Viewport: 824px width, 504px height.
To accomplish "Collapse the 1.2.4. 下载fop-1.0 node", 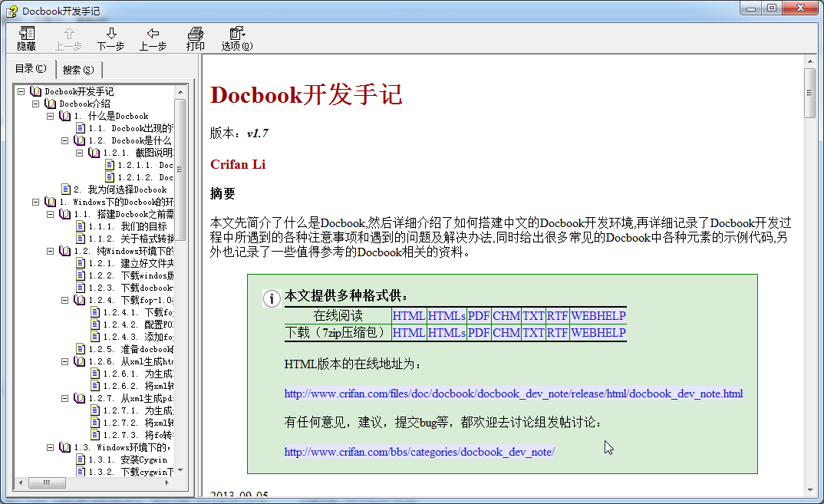I will pyautogui.click(x=65, y=300).
